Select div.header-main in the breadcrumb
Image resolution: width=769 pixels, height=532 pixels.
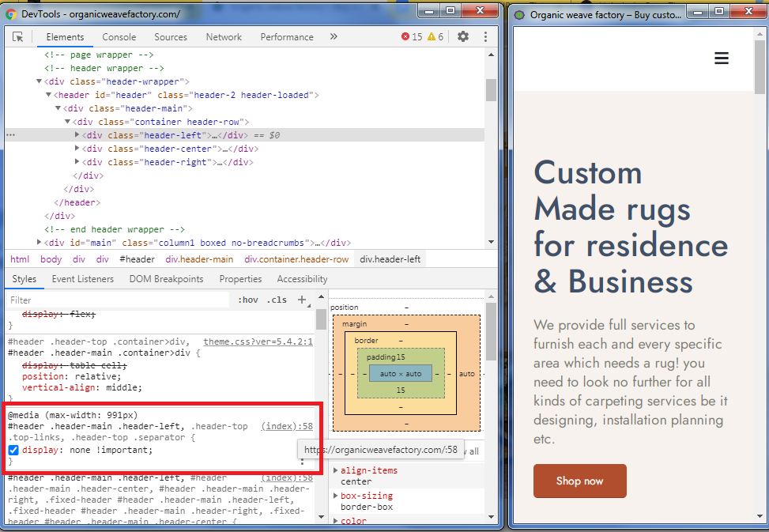(x=199, y=259)
